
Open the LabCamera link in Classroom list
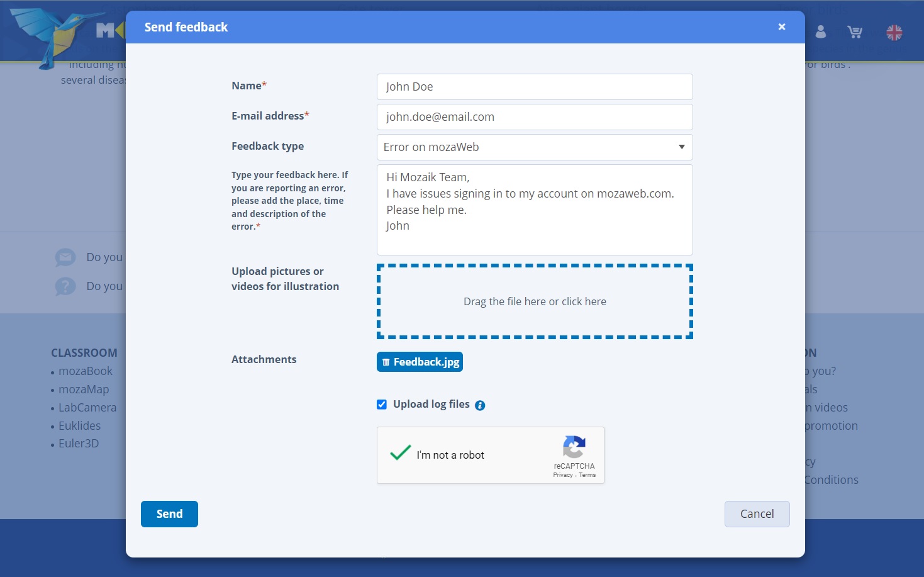87,408
